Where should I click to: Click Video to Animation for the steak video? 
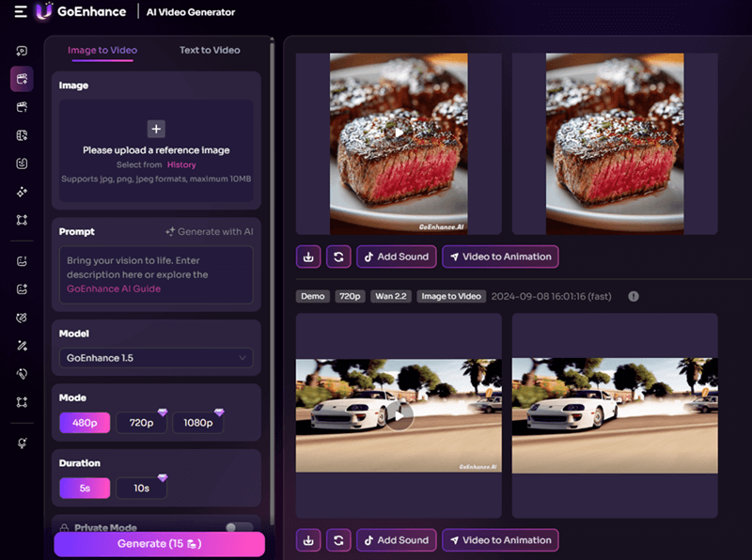[x=500, y=256]
